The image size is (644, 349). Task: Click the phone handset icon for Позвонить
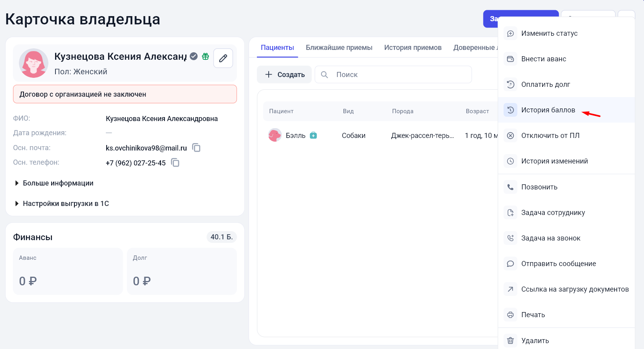510,187
